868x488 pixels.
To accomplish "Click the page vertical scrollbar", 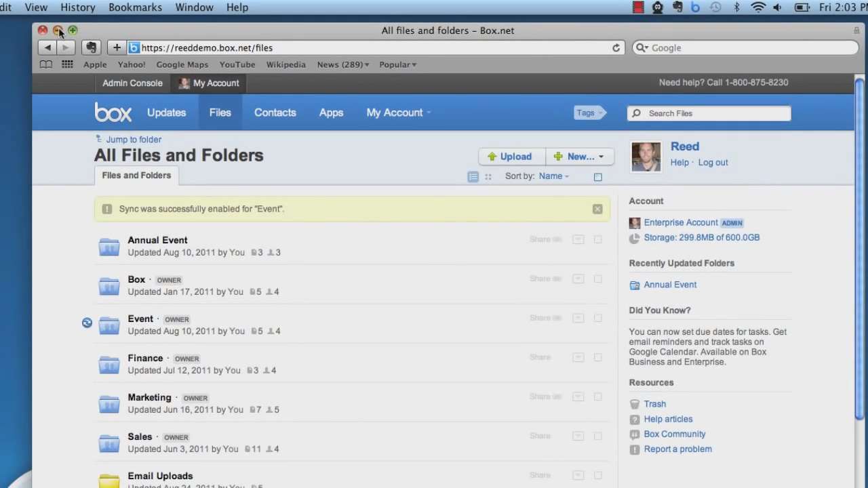I will tap(860, 251).
